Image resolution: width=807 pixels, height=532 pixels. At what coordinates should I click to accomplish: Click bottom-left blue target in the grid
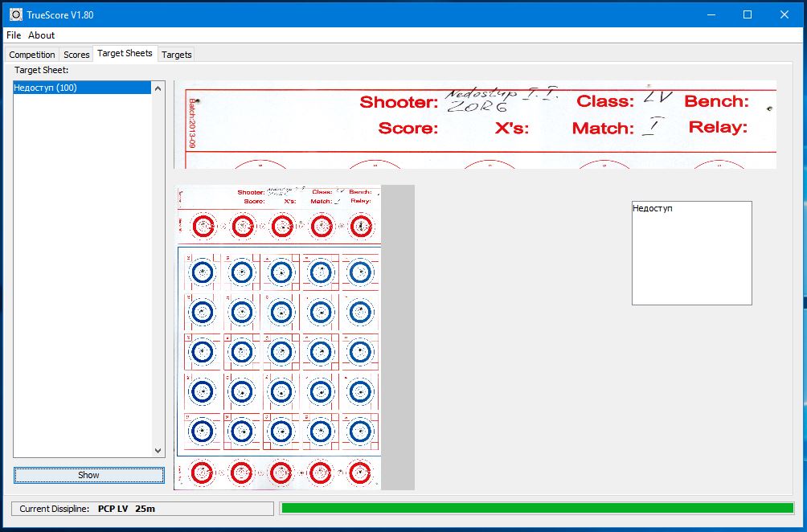[x=203, y=432]
